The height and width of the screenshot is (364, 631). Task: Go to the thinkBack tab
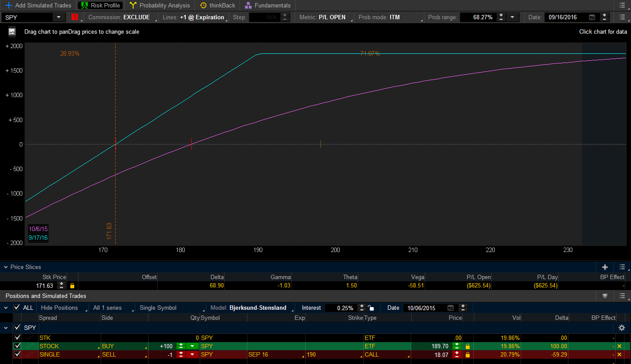218,5
